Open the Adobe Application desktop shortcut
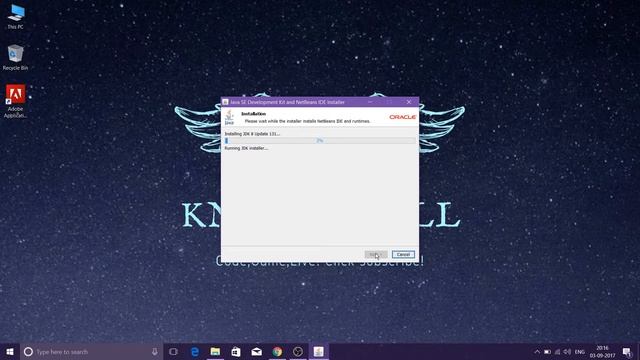 [x=16, y=101]
